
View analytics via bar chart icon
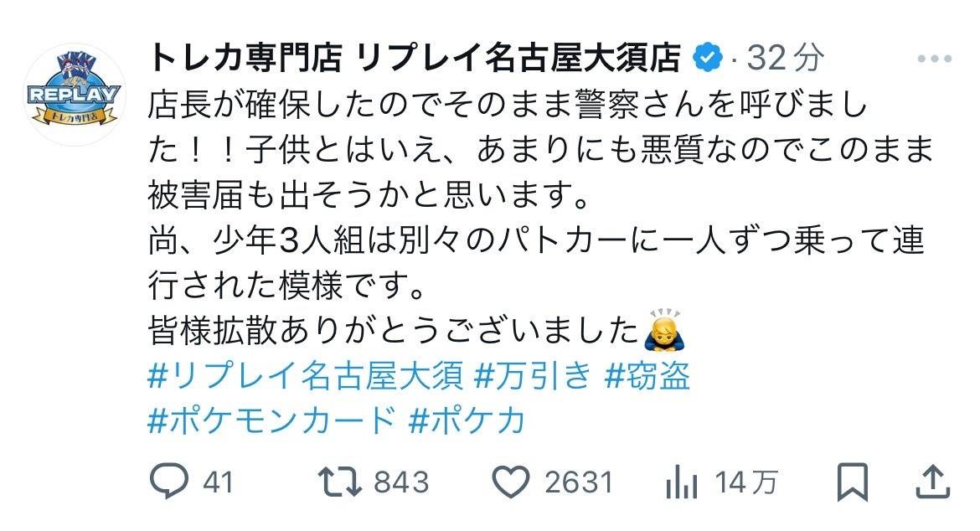tap(681, 482)
